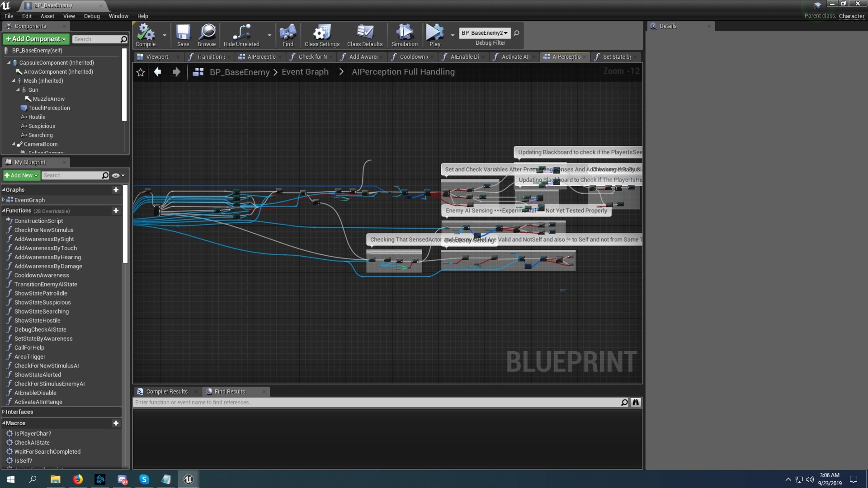868x488 pixels.
Task: Browse to asset in Content Browser
Action: [x=207, y=35]
